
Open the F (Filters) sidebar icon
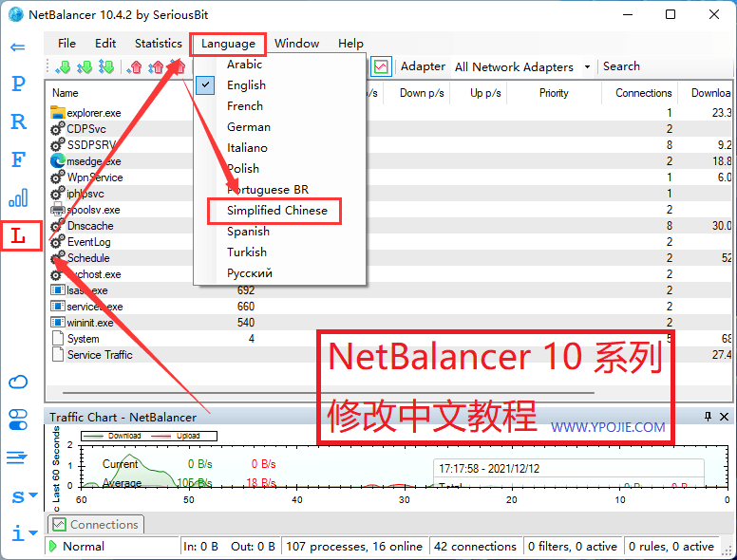click(x=18, y=159)
